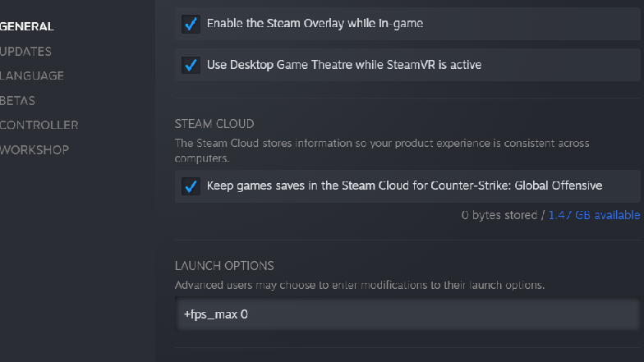Switch to the UPDATES tab
The width and height of the screenshot is (644, 362).
pyautogui.click(x=25, y=51)
